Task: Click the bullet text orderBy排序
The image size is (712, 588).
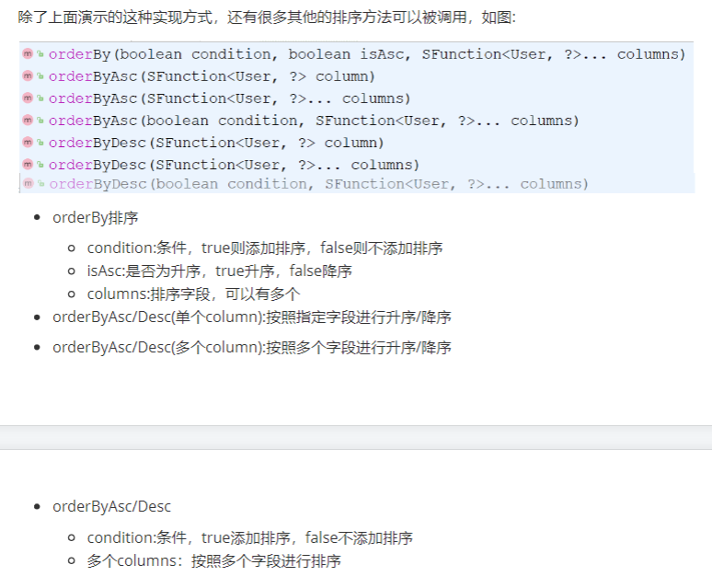Action: point(96,218)
